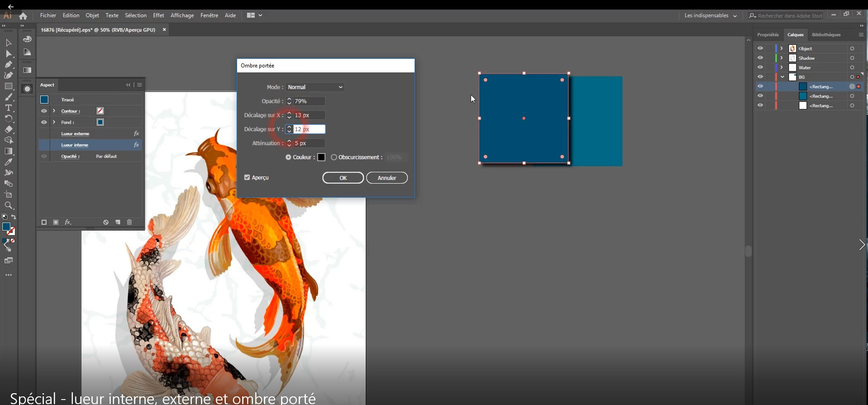Viewport: 868px width, 405px height.
Task: Open the Color palette panel icon
Action: click(x=28, y=39)
